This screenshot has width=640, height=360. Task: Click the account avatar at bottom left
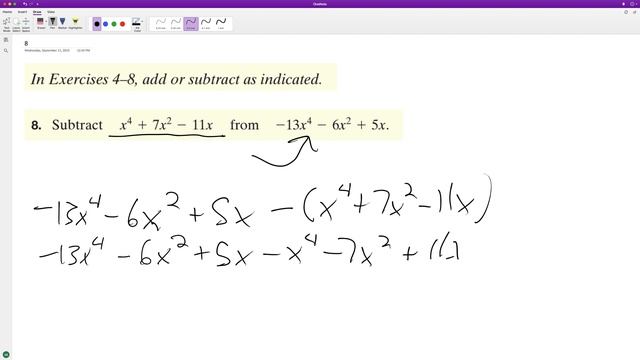6,354
